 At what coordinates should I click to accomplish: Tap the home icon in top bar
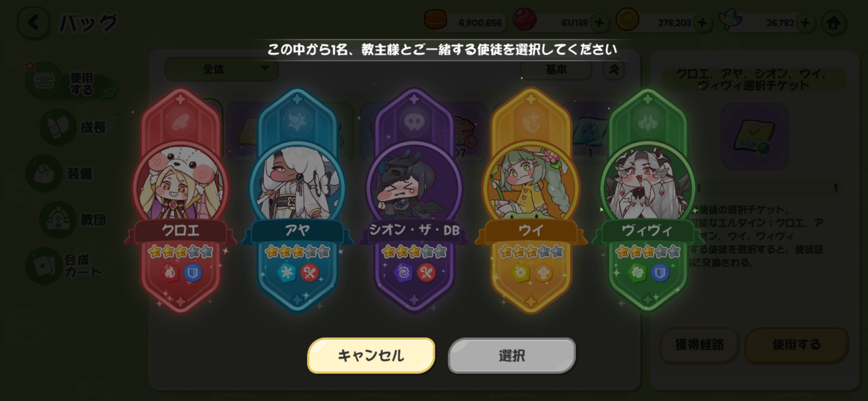[834, 23]
